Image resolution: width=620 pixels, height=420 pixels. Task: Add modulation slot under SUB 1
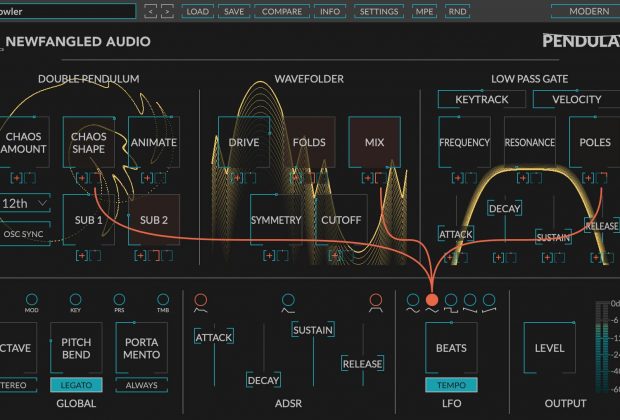82,255
